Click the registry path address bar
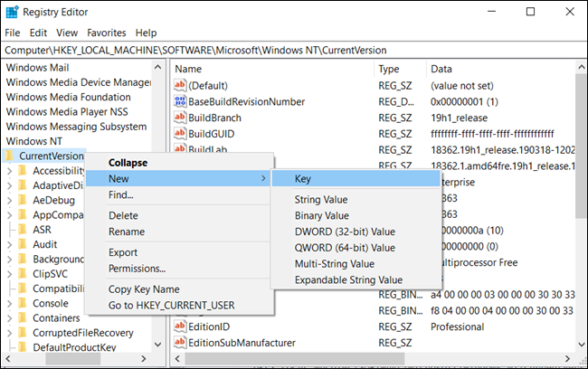588x369 pixels. 294,50
